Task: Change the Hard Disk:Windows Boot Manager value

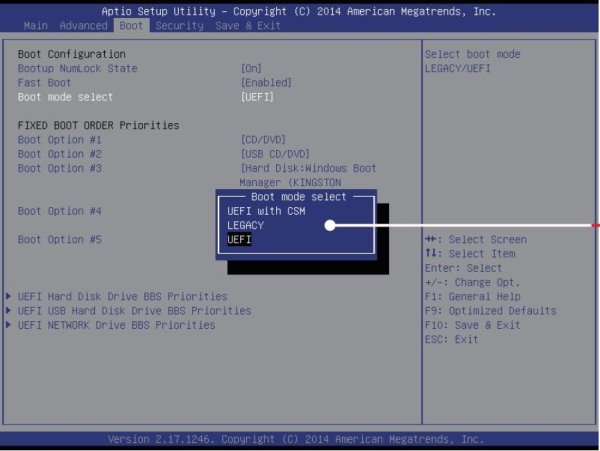Action: point(308,175)
